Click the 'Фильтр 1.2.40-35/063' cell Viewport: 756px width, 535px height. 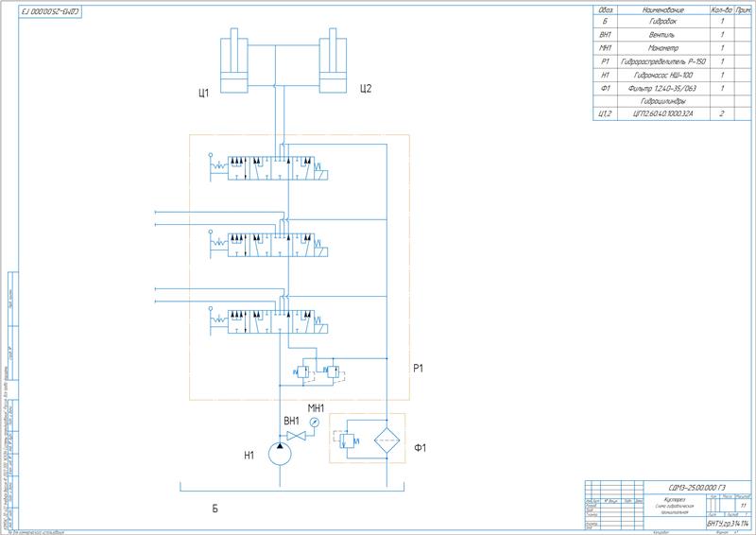pos(662,88)
